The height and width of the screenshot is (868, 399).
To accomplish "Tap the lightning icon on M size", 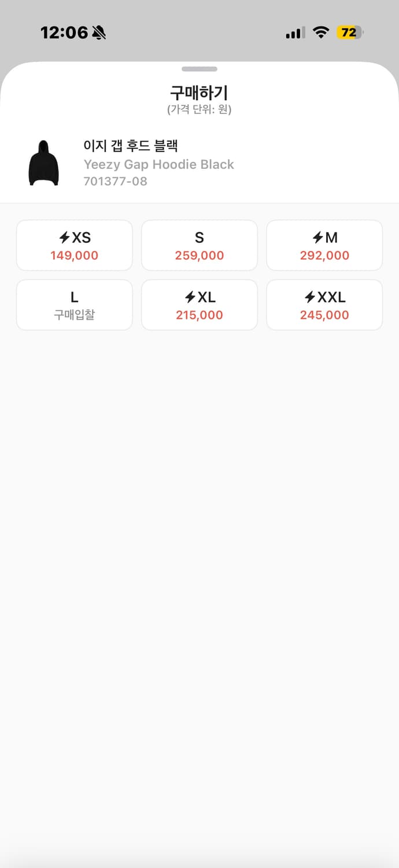I will click(317, 238).
